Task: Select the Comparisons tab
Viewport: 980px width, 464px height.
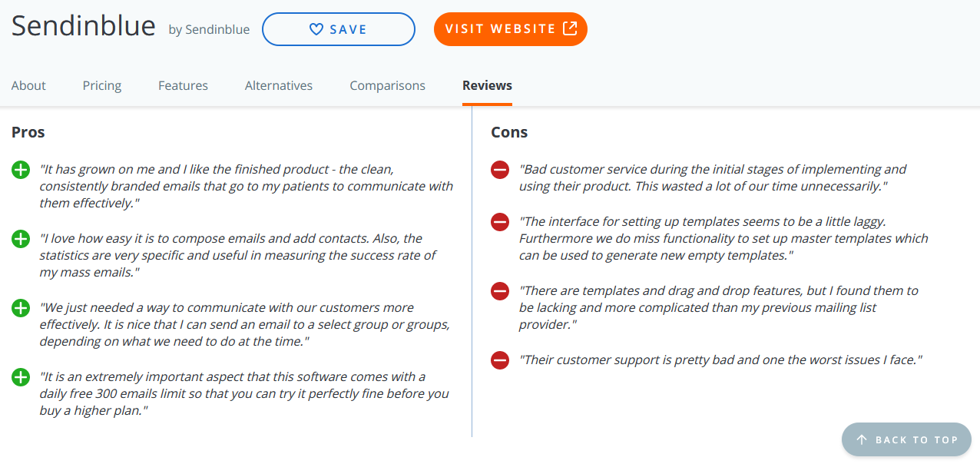Action: pos(387,85)
